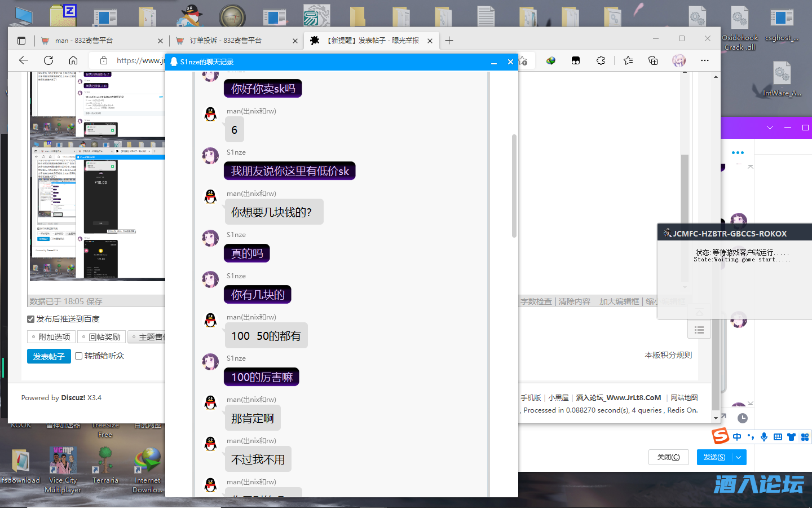This screenshot has height=508, width=812.
Task: Open the Sogou soft keyboard icon
Action: [778, 437]
